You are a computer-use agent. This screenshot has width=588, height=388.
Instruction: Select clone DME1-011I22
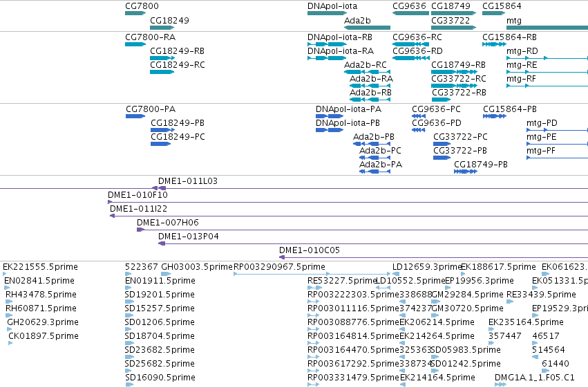click(349, 216)
